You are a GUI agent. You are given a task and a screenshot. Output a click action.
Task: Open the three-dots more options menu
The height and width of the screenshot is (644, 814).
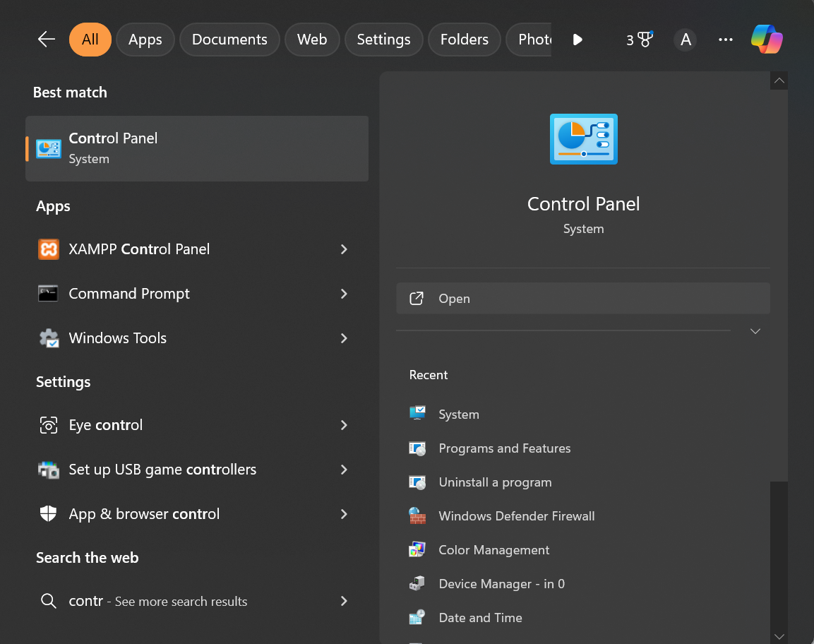coord(725,40)
